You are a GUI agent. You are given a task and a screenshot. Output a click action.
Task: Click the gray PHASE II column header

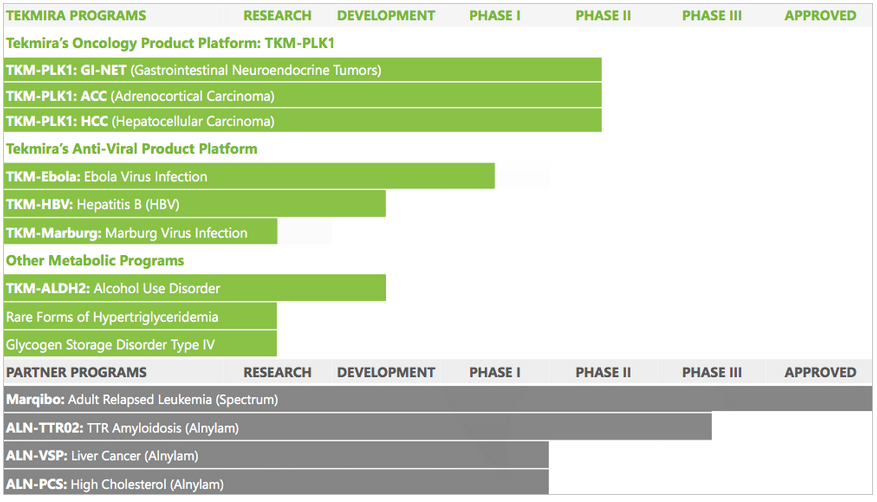603,372
